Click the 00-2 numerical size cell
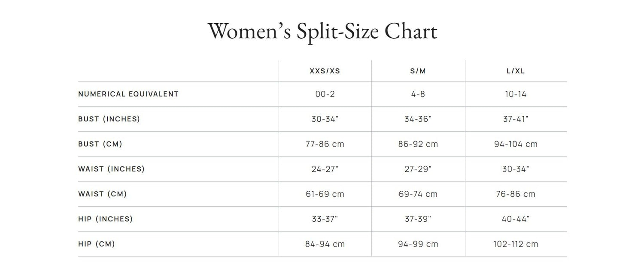 point(325,94)
